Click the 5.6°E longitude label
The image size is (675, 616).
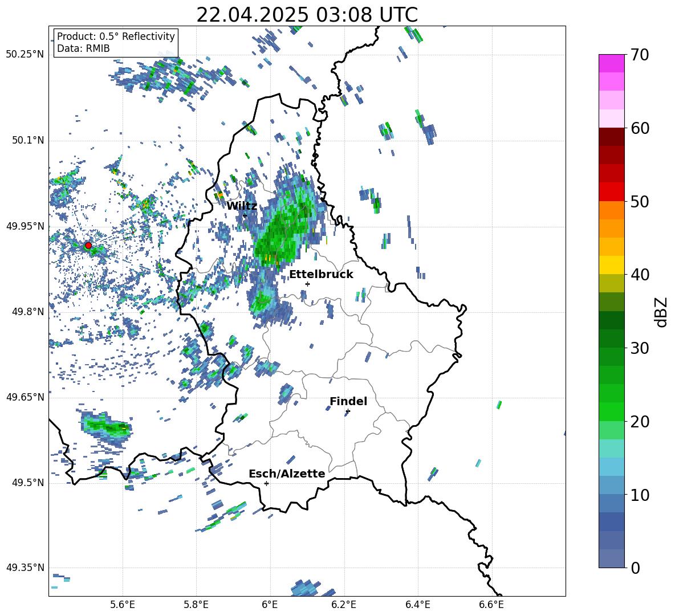point(123,605)
